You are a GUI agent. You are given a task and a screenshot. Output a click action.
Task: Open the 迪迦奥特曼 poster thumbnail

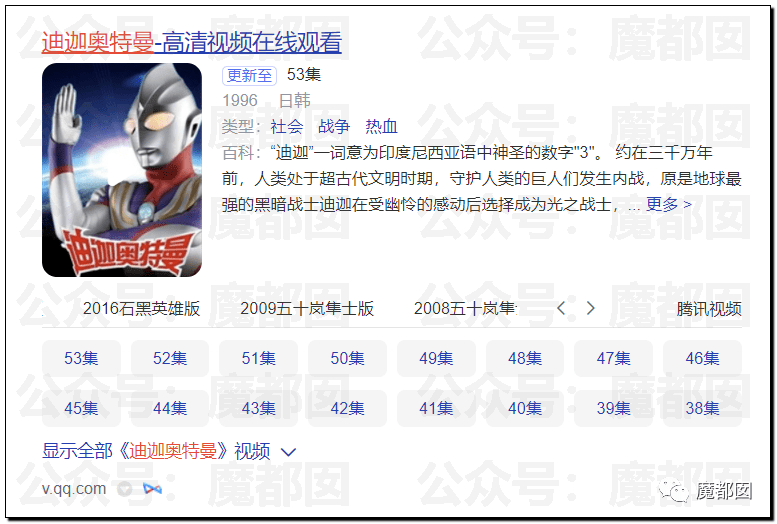coord(122,170)
